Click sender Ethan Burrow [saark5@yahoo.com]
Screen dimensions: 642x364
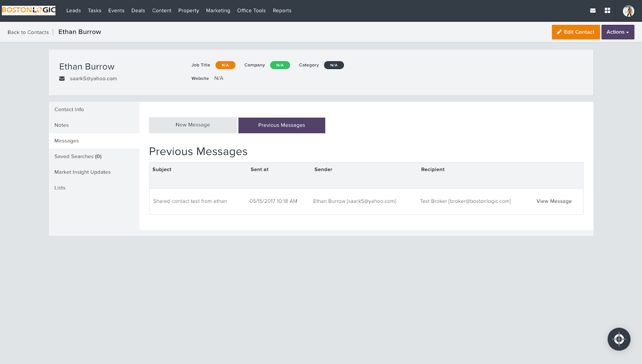355,201
